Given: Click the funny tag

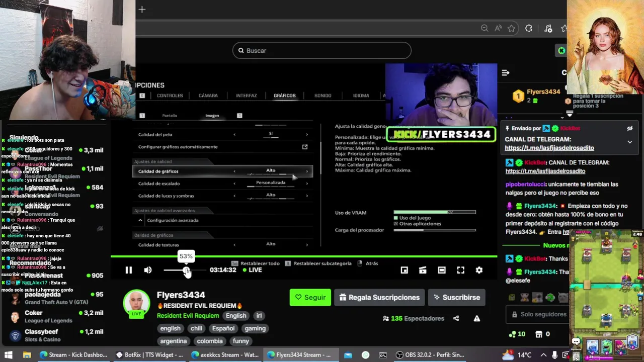Looking at the screenshot, I should [240, 341].
